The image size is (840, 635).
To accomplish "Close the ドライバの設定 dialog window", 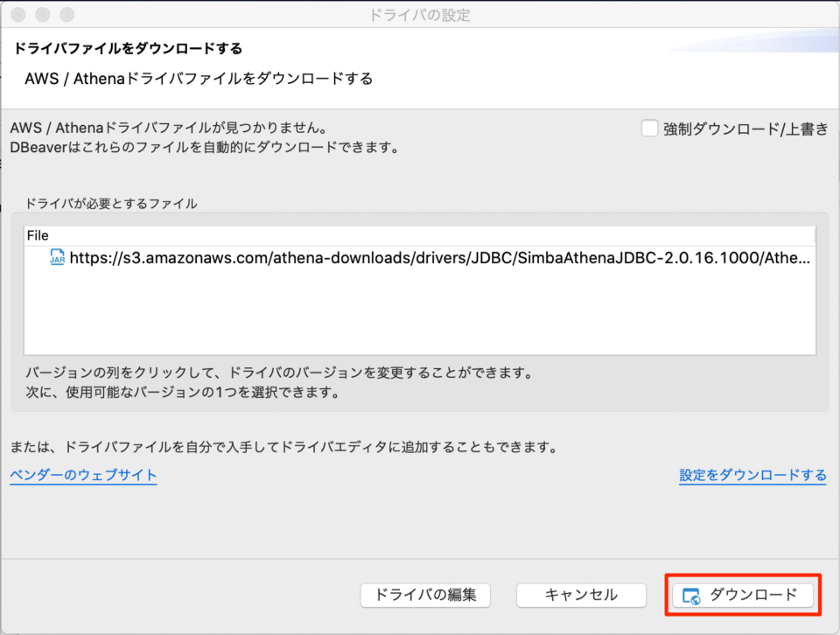I will [18, 15].
